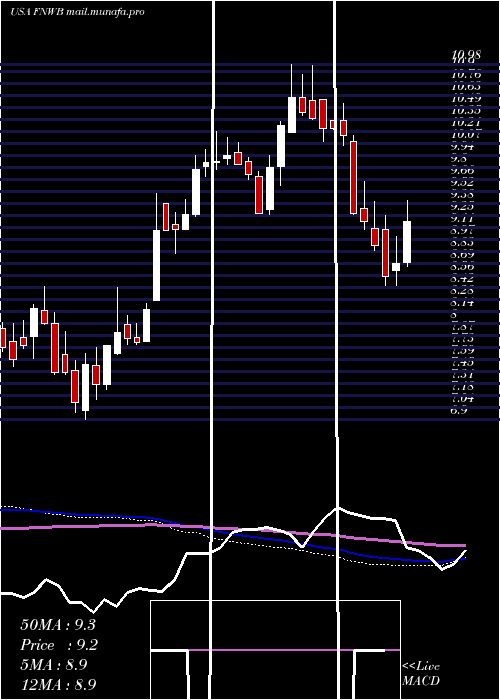Click the long red candle falling from 10.07

[354, 178]
